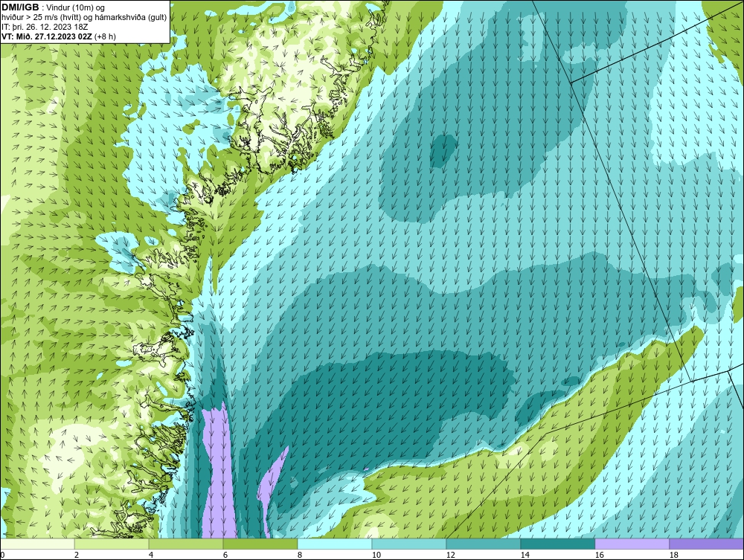The height and width of the screenshot is (560, 744).
Task: Click the legend scale label 14
Action: tap(525, 555)
